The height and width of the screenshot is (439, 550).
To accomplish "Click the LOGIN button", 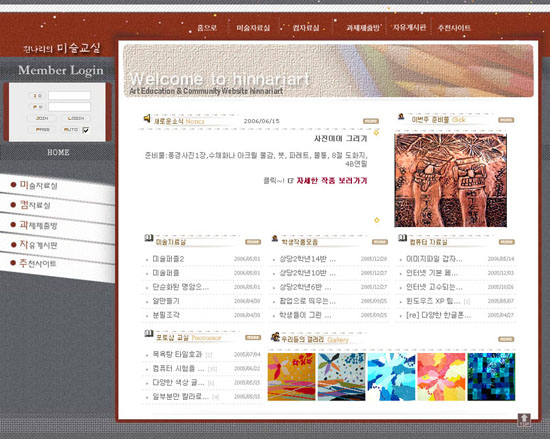I will click(x=76, y=118).
